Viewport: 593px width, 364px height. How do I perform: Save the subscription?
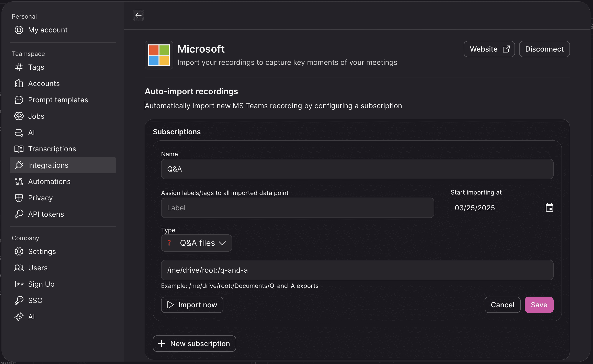[539, 305]
